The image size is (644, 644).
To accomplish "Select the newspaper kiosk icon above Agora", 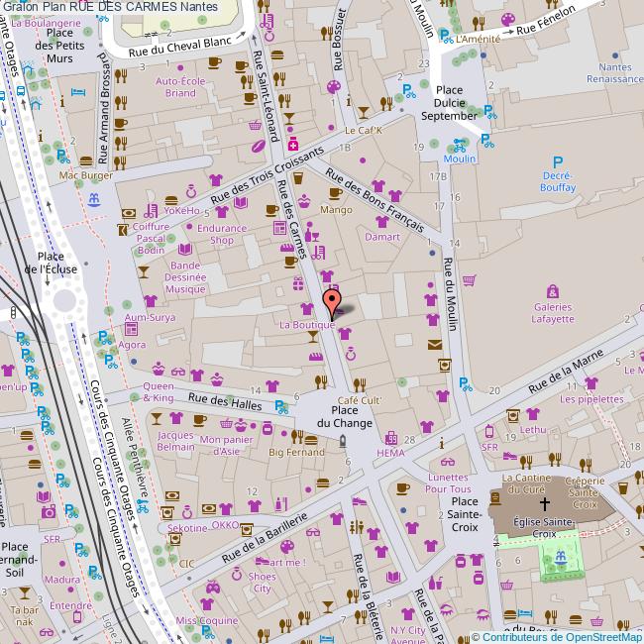I will coord(131,329).
